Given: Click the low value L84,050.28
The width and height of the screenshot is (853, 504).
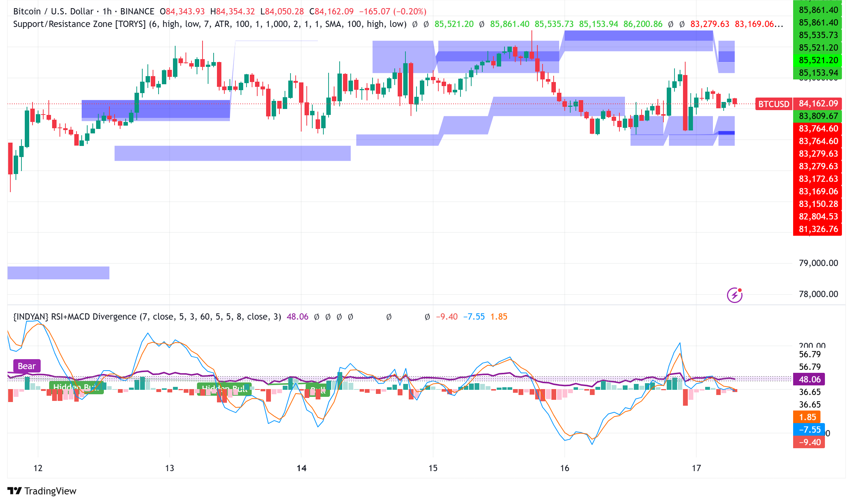Looking at the screenshot, I should (x=282, y=11).
